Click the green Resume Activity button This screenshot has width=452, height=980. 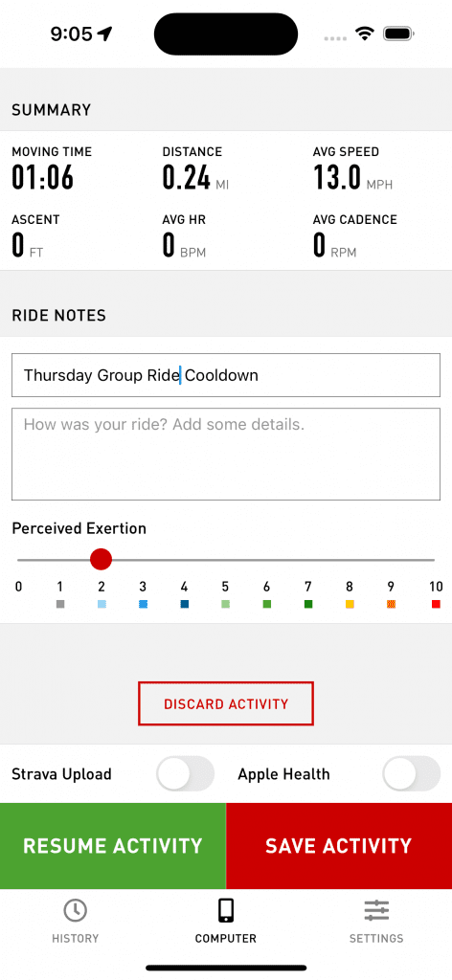click(x=113, y=846)
